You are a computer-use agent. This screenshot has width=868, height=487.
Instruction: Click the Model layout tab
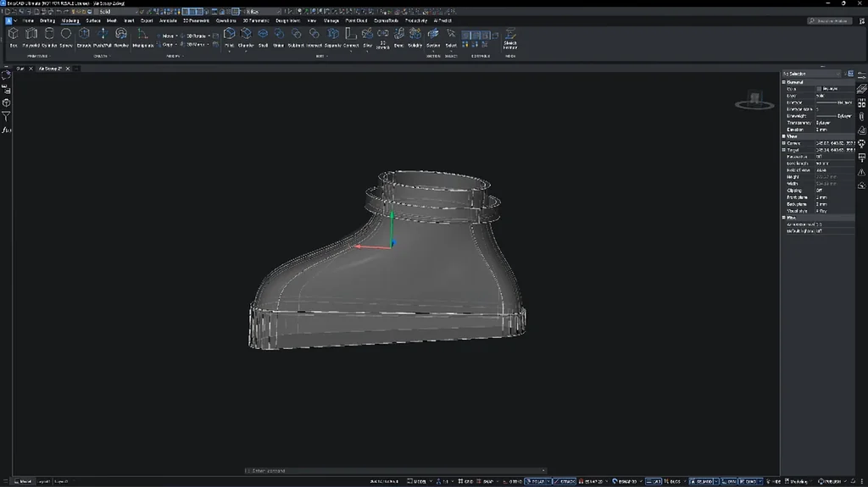point(24,481)
